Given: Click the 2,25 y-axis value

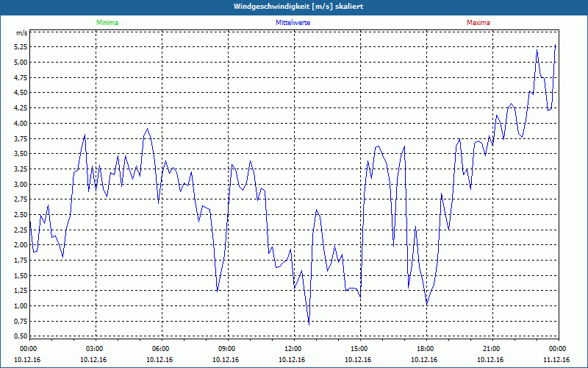Looking at the screenshot, I should 21,230.
